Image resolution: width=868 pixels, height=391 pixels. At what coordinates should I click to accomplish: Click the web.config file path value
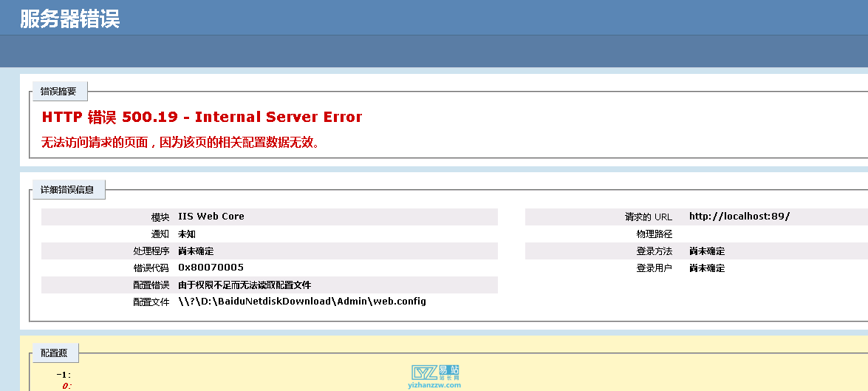302,302
